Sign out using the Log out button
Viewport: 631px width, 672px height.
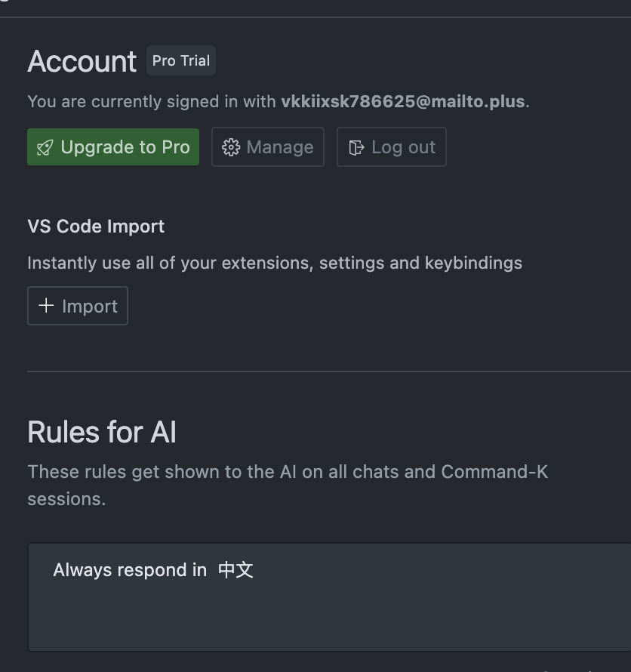coord(391,147)
